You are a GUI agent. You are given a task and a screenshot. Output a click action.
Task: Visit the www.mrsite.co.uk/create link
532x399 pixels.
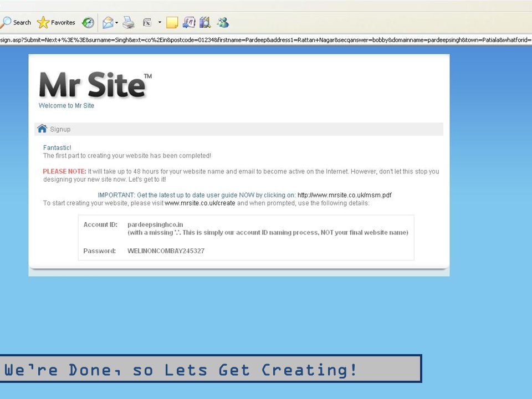(x=200, y=203)
